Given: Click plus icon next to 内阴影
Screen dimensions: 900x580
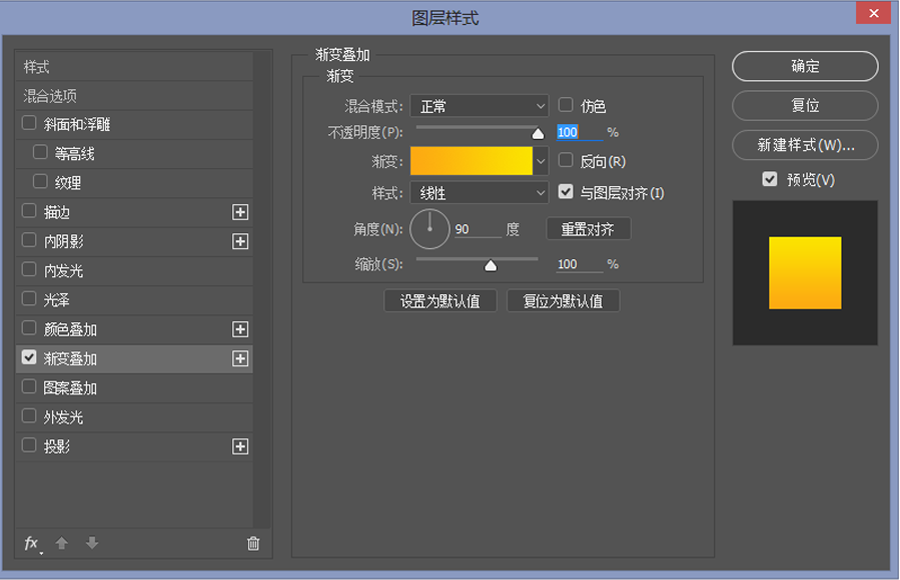Looking at the screenshot, I should (240, 241).
